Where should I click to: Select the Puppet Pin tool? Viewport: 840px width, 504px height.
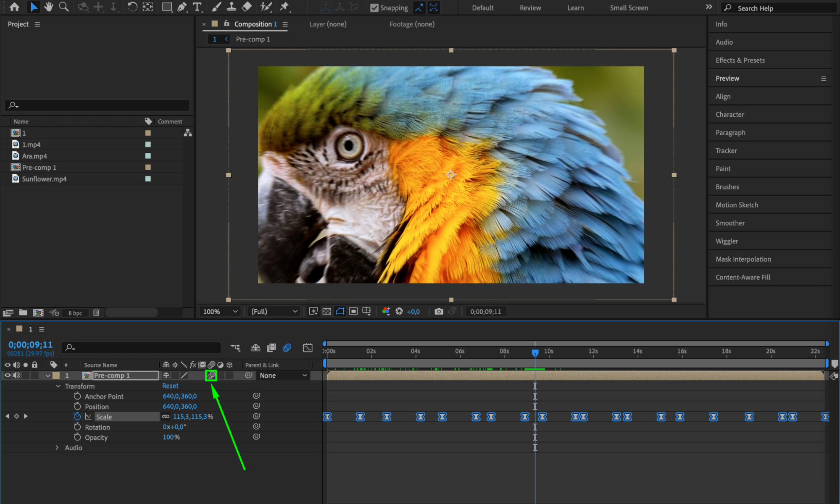[x=284, y=7]
